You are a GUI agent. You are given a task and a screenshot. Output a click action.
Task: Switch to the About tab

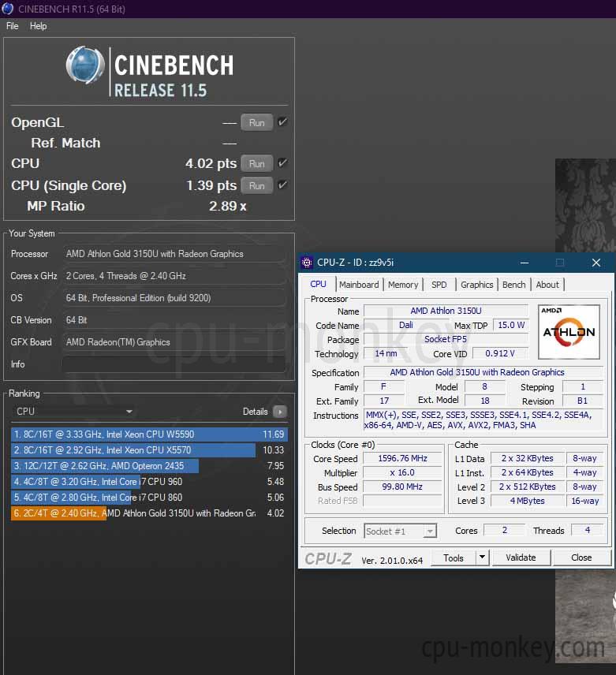[x=547, y=285]
